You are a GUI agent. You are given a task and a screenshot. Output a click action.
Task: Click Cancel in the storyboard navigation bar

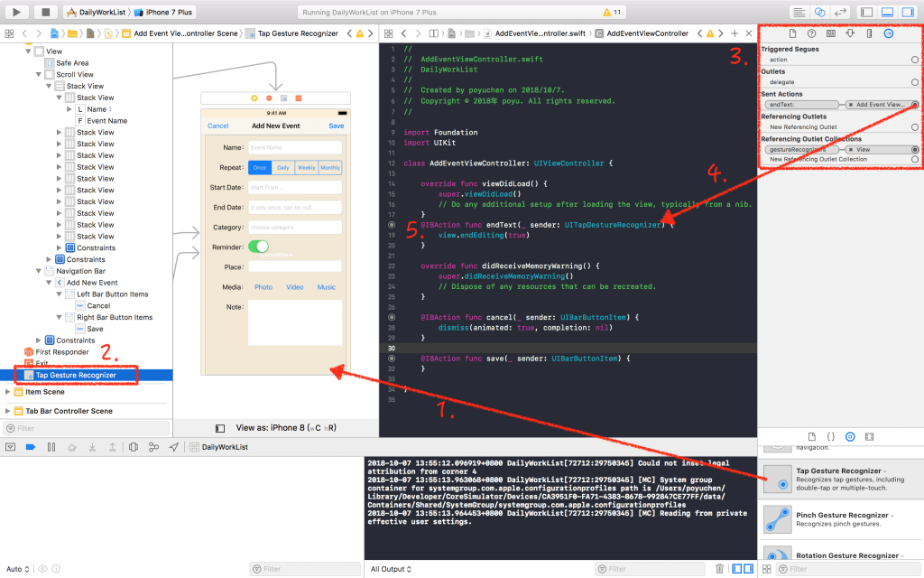pyautogui.click(x=218, y=126)
